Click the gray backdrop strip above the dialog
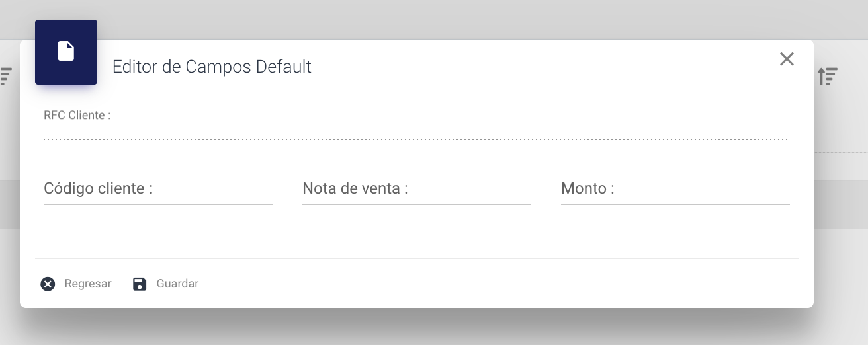Viewport: 868px width, 345px height. [434, 17]
